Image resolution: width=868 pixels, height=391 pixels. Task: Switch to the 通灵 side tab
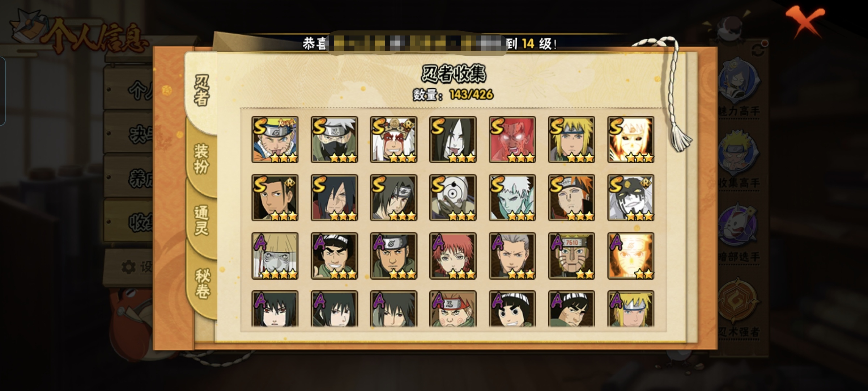tap(201, 220)
